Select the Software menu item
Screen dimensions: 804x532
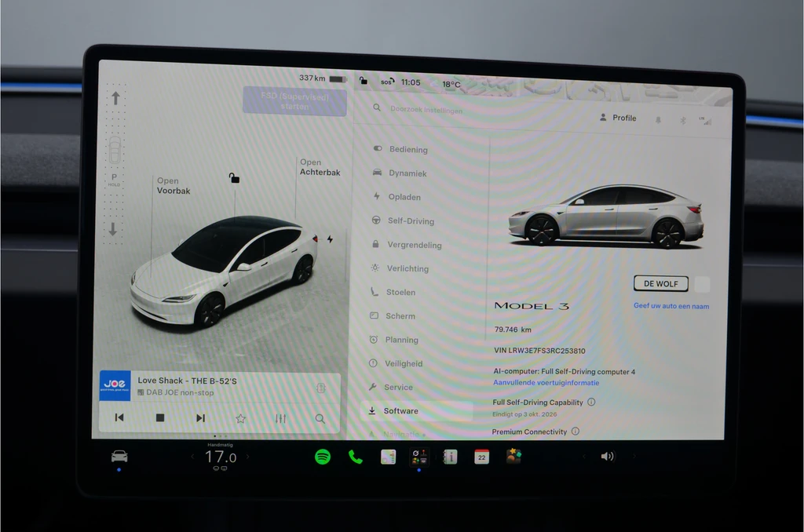coord(415,411)
